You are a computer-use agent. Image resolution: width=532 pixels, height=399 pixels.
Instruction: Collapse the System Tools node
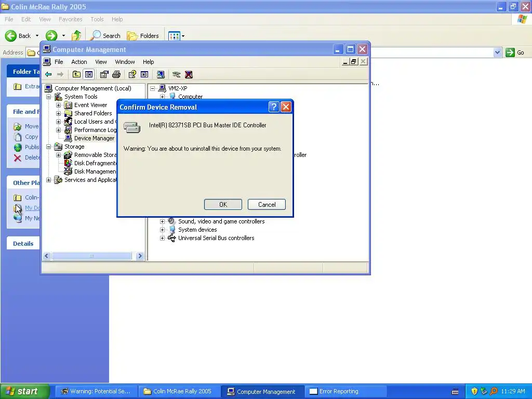pyautogui.click(x=48, y=97)
